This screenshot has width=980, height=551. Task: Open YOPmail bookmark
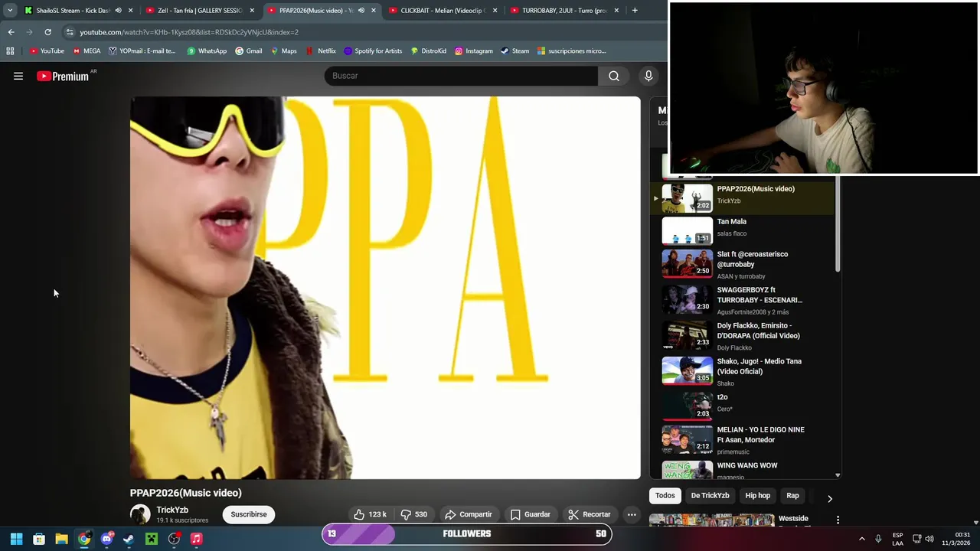click(142, 51)
